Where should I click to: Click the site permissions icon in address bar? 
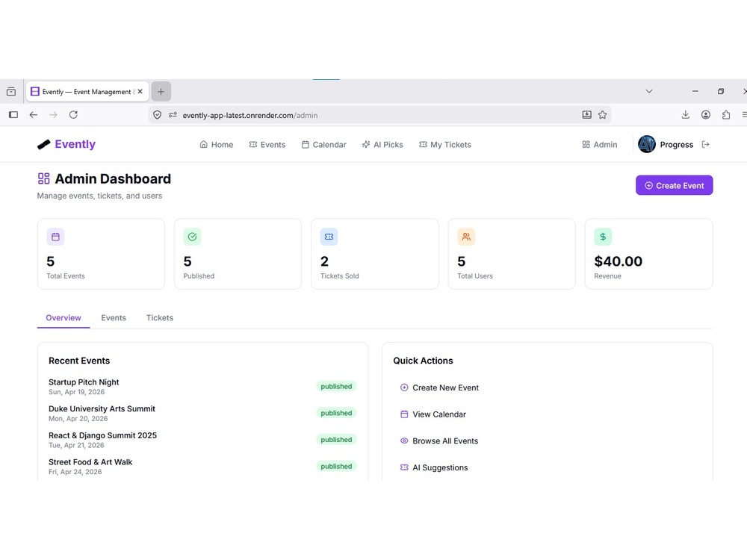pos(173,115)
